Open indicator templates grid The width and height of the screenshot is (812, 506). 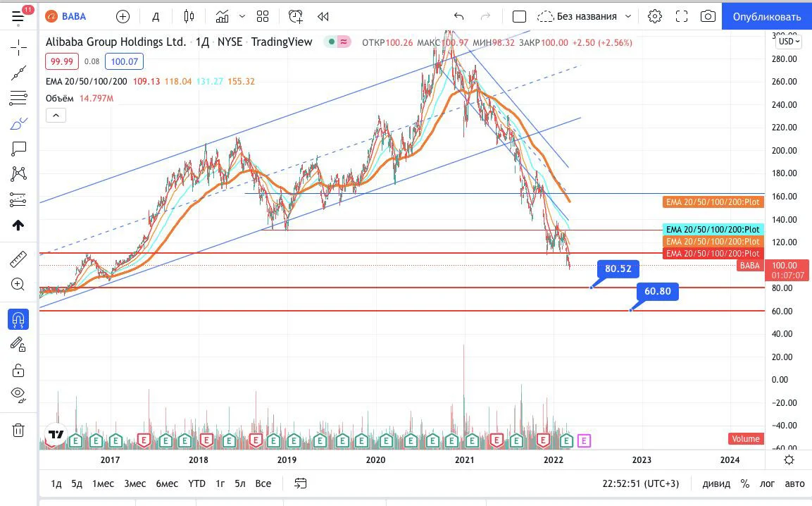263,17
